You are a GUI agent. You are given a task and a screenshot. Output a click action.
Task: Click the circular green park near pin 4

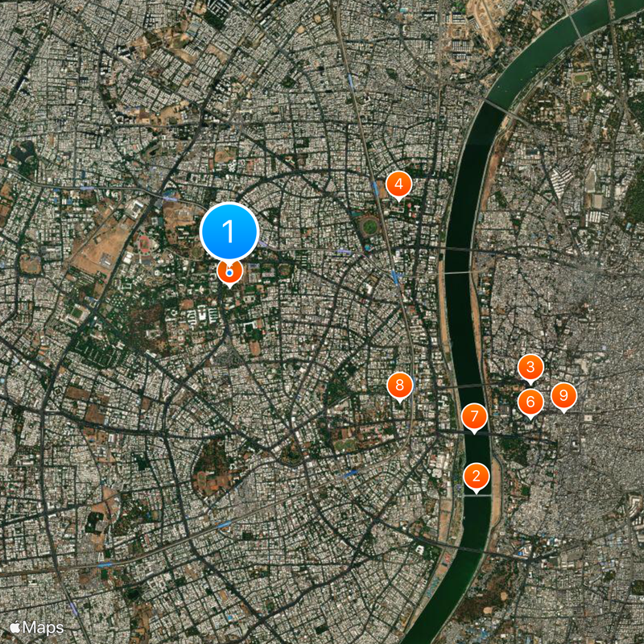coord(369,225)
